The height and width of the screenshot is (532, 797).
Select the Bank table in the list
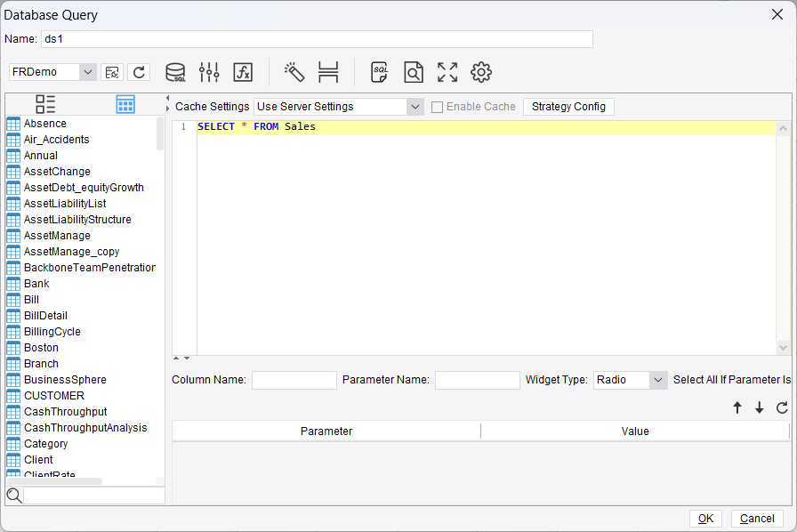[x=37, y=283]
